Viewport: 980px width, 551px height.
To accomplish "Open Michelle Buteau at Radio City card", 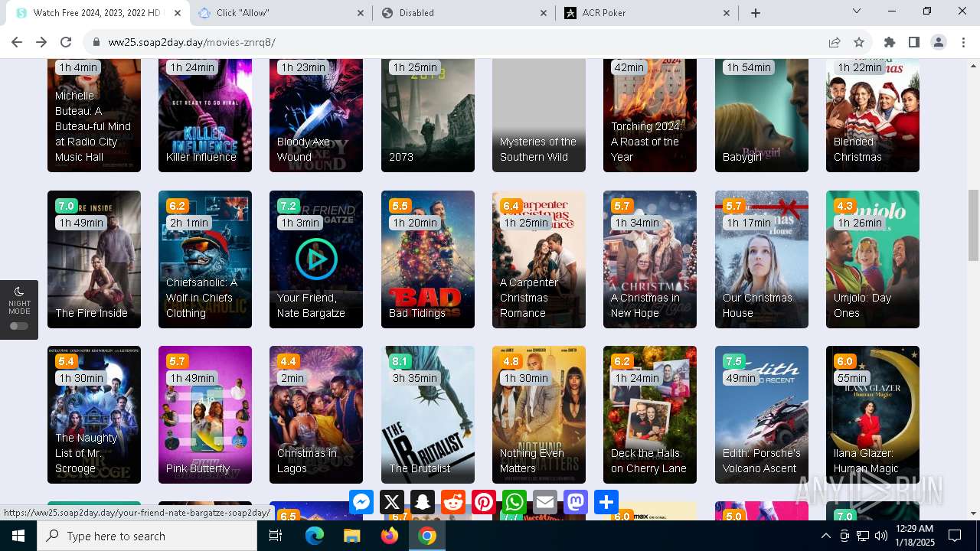I will [94, 116].
